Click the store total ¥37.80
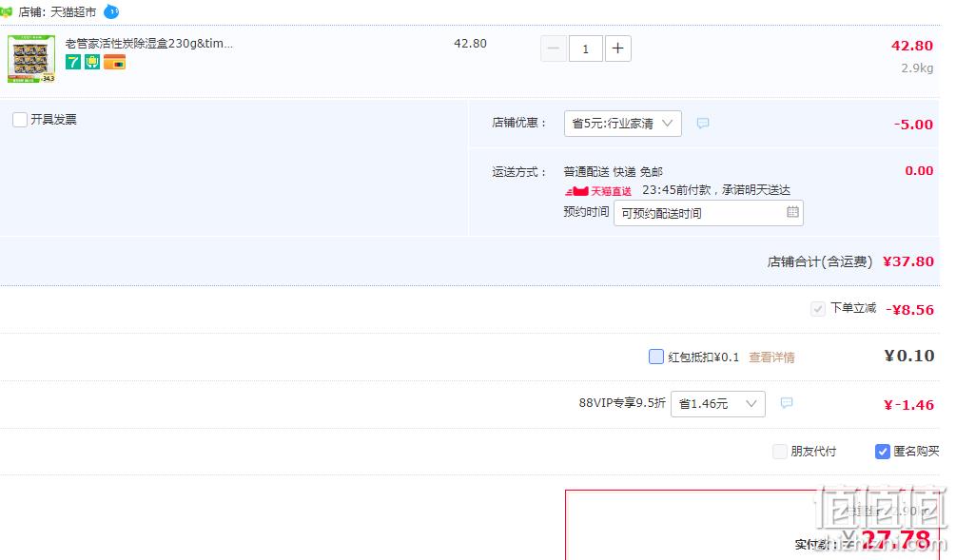Viewport: 956px width, 560px height. 907,261
